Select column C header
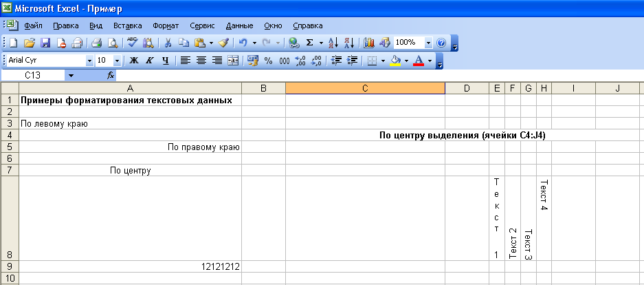 pyautogui.click(x=365, y=88)
